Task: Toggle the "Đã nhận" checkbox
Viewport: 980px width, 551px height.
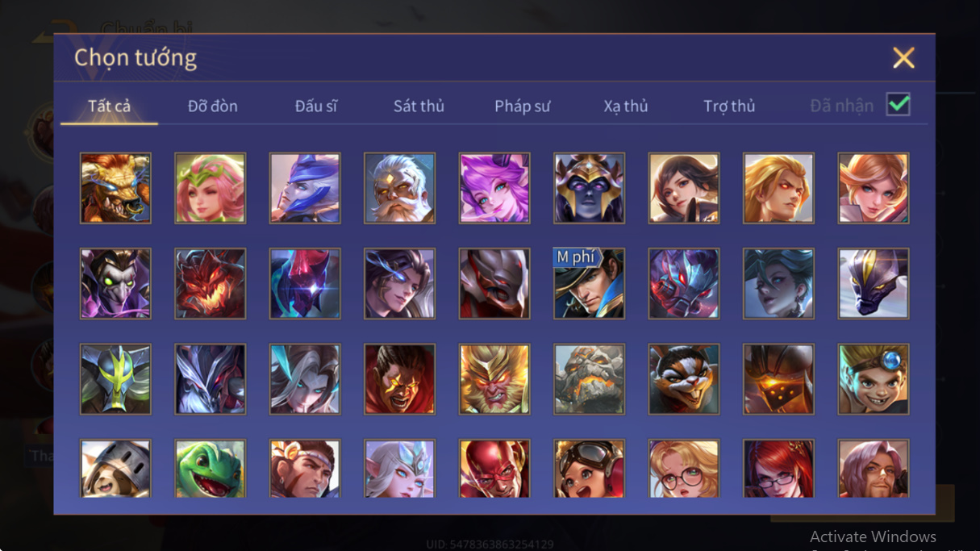Action: [898, 105]
